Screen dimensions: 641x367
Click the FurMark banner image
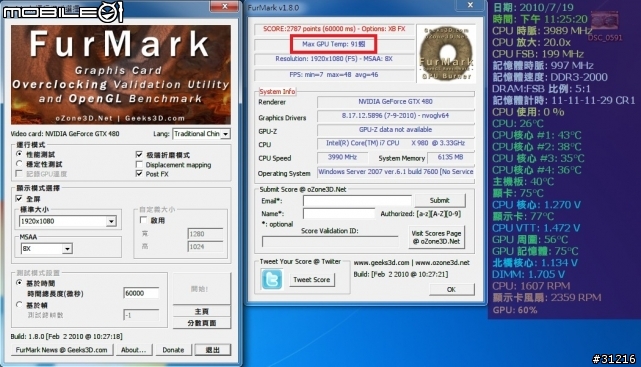tap(121, 75)
